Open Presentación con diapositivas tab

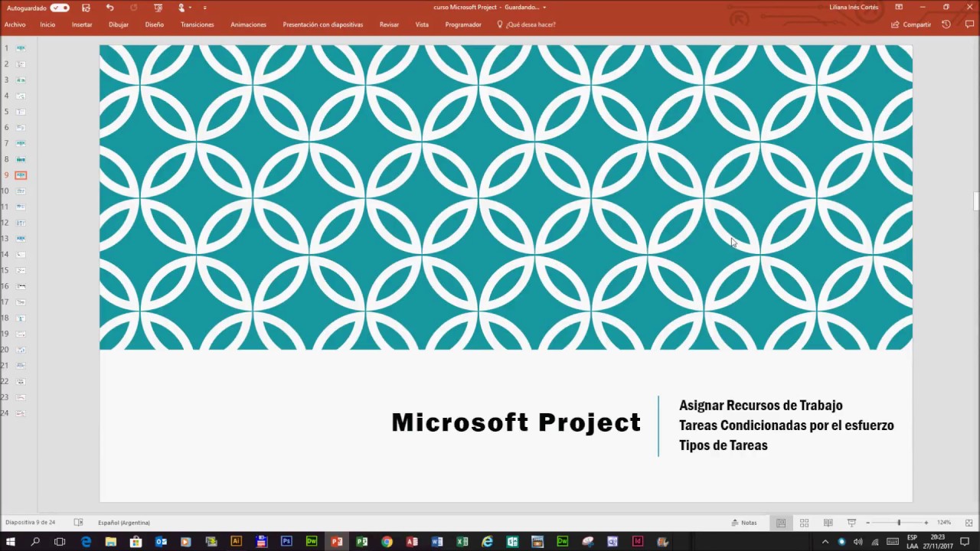[323, 24]
